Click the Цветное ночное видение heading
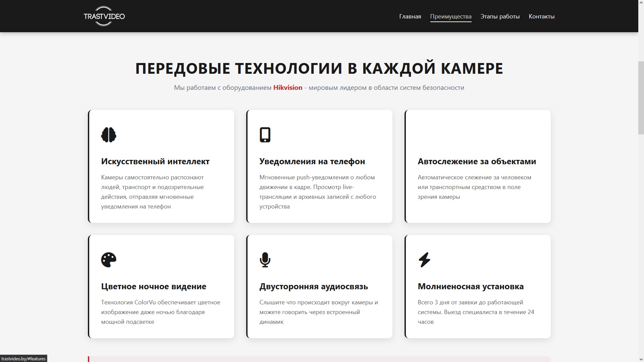 (154, 286)
